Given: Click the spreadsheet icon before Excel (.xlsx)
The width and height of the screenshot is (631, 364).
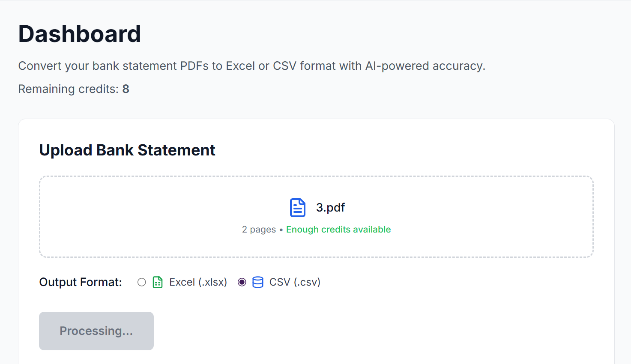Looking at the screenshot, I should point(157,282).
